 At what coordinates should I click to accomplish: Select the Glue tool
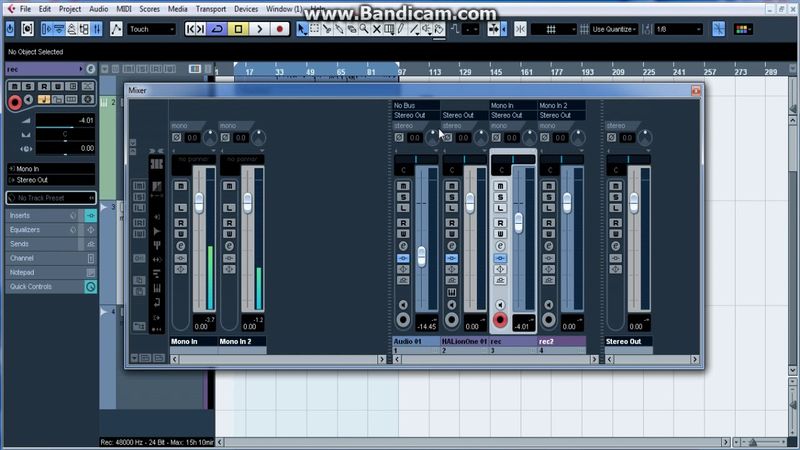point(339,29)
